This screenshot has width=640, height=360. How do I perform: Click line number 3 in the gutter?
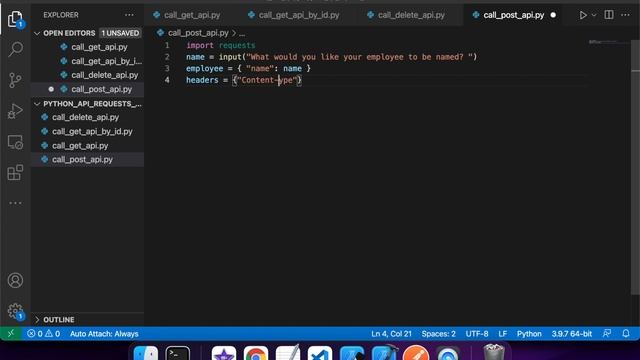167,68
